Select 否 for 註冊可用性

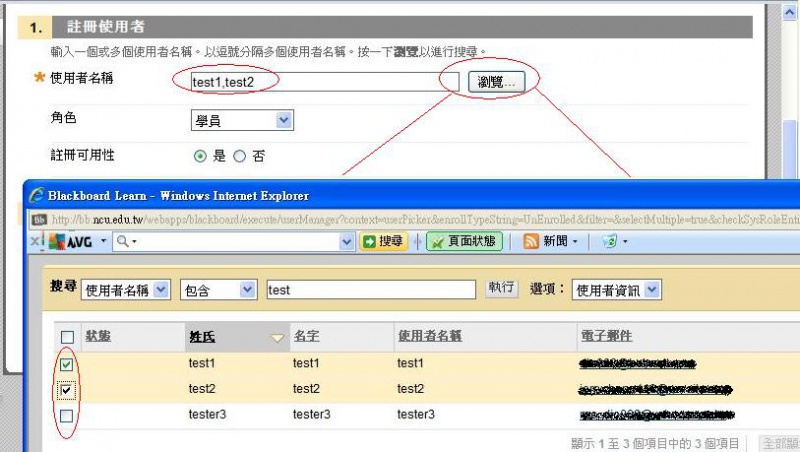tap(239, 156)
